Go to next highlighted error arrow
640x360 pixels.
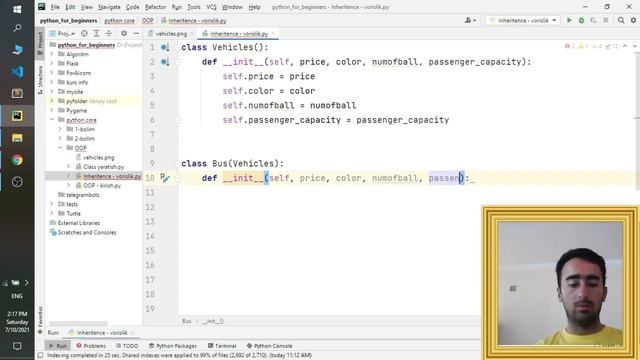(634, 46)
